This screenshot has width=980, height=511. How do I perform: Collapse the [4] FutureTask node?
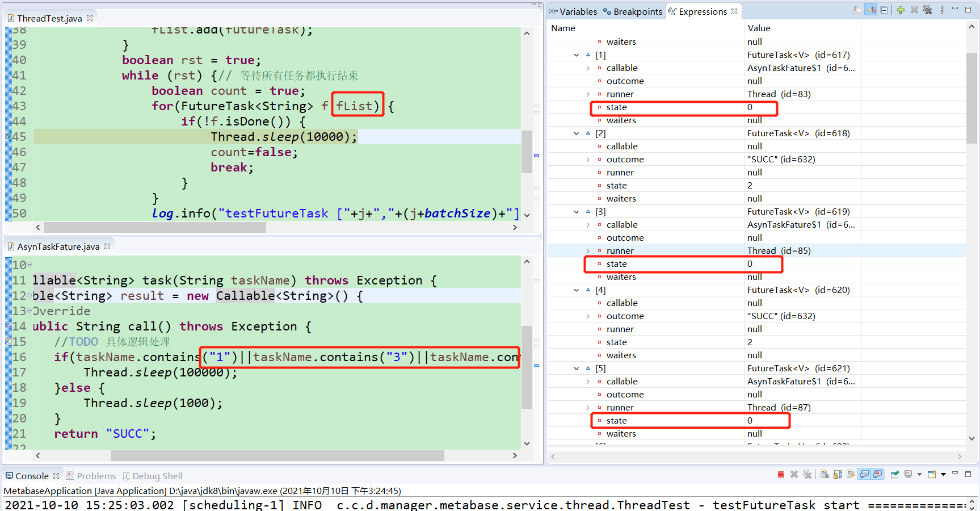pyautogui.click(x=576, y=290)
